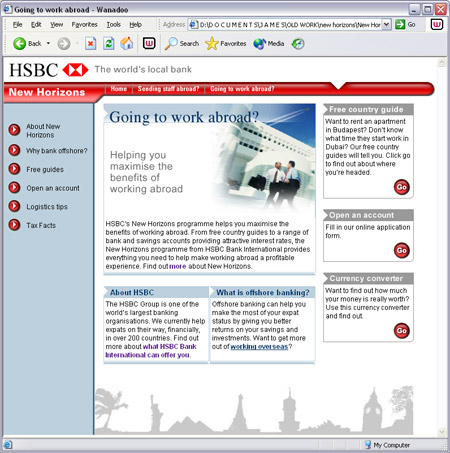
Task: Click the About HSBC heading
Action: tap(132, 292)
